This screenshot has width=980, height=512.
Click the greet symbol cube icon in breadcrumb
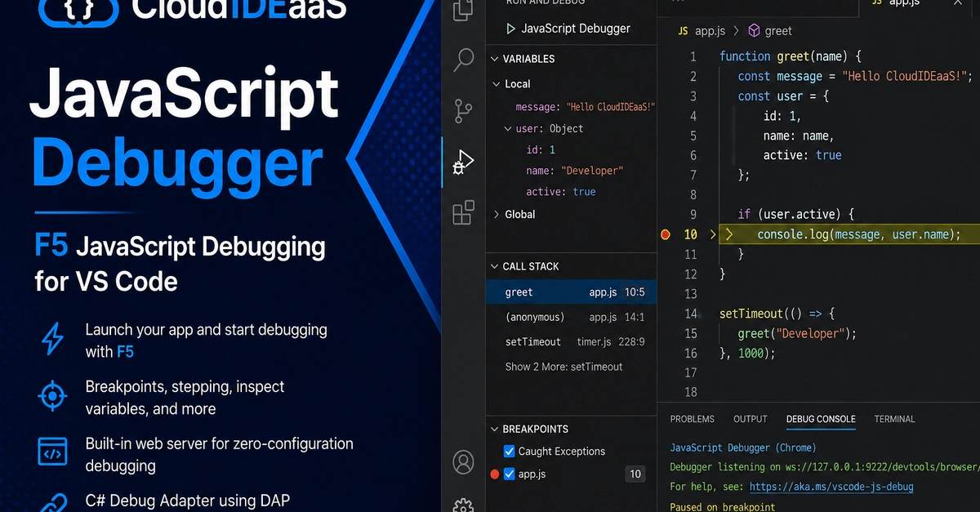coord(753,31)
